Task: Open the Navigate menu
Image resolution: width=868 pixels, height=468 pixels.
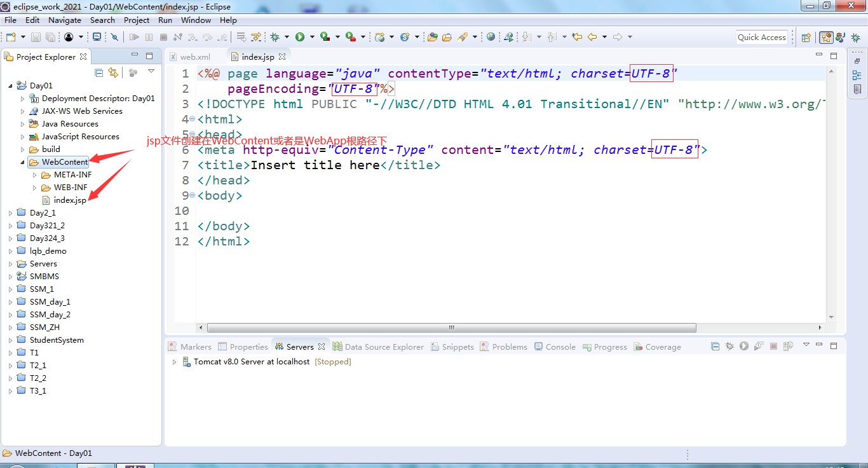Action: (65, 20)
